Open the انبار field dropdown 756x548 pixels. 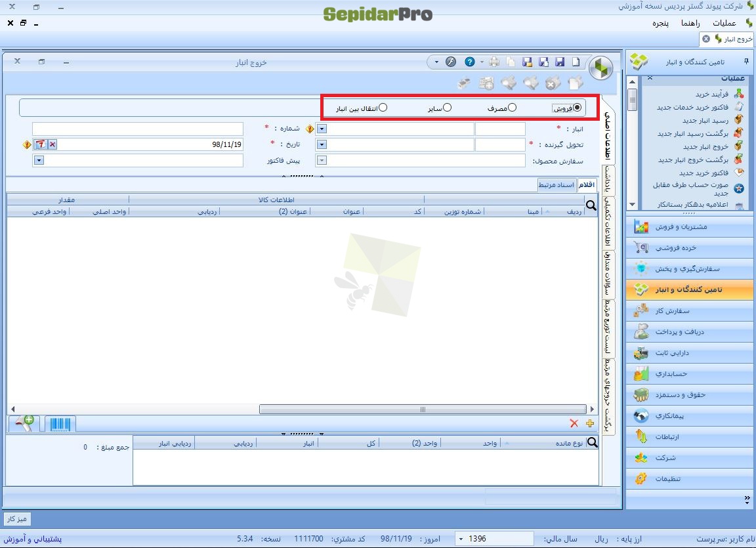coord(322,129)
